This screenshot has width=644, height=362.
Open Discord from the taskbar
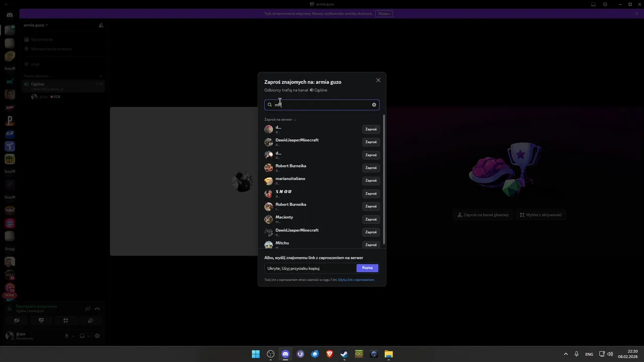[285, 354]
